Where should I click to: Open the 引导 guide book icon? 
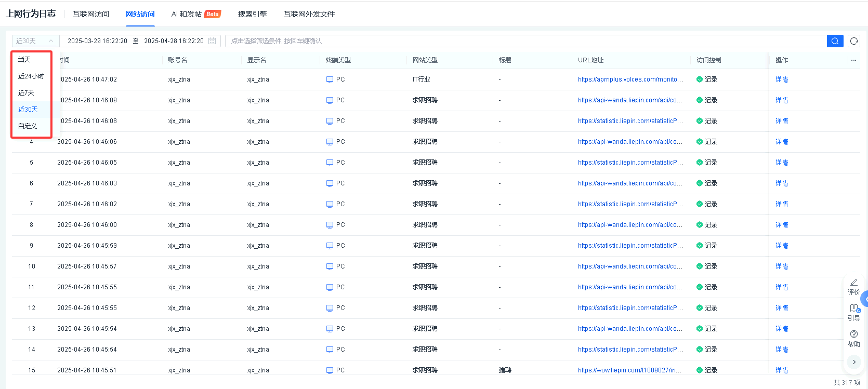pos(853,308)
